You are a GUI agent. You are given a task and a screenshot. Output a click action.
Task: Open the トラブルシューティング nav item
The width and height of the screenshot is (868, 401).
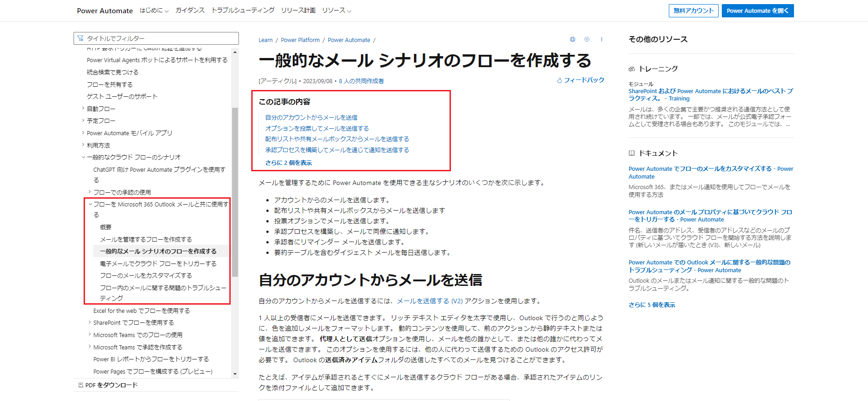(243, 11)
